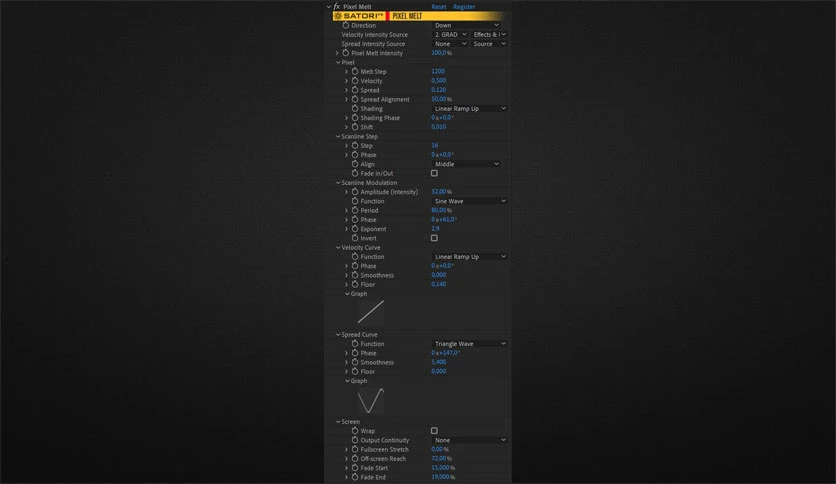This screenshot has width=836, height=484.
Task: Open the Align dropdown set to Middle
Action: point(467,164)
